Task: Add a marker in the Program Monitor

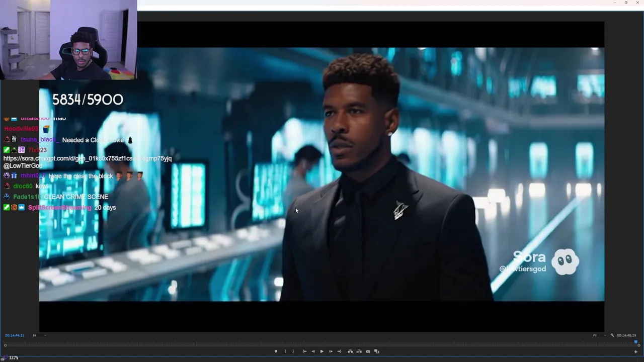Action: [276, 351]
